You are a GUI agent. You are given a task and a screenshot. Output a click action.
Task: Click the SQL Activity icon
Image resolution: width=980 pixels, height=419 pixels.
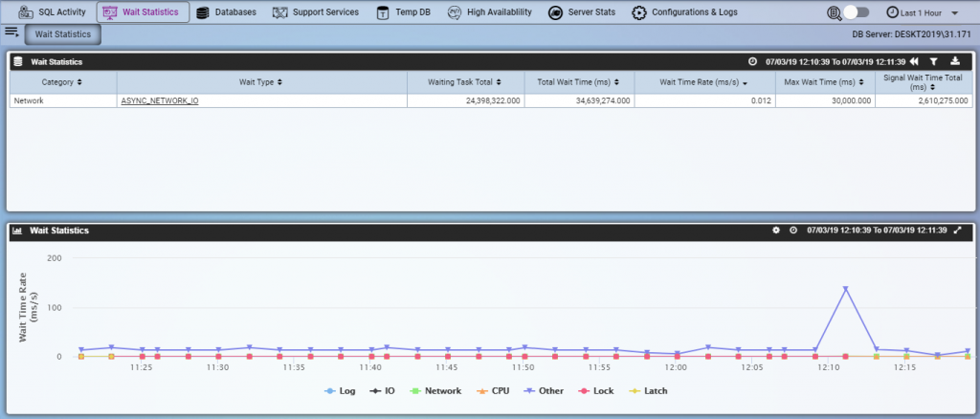click(x=25, y=11)
